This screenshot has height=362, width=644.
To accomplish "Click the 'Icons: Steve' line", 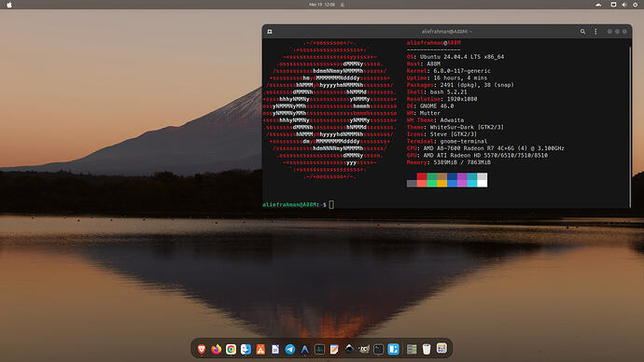I will [441, 134].
